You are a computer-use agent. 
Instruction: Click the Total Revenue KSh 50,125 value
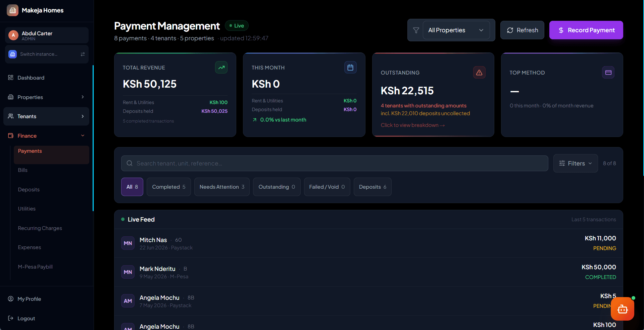click(150, 84)
